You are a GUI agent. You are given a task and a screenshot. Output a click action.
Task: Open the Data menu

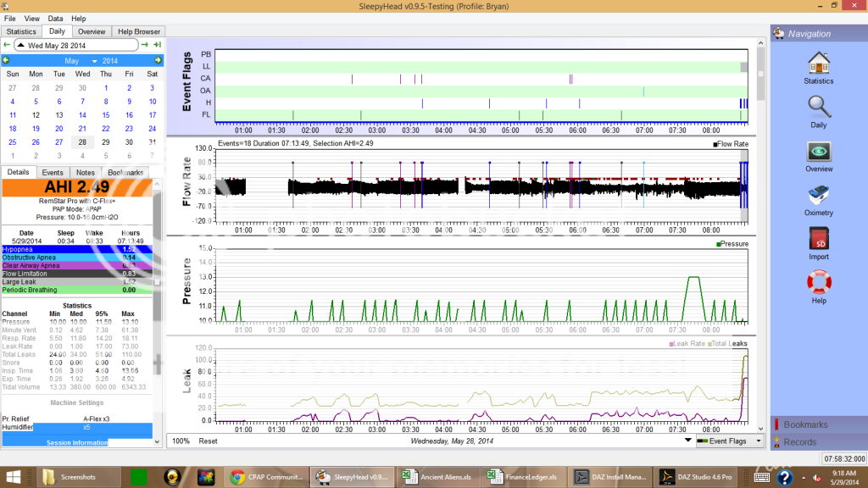coord(55,18)
